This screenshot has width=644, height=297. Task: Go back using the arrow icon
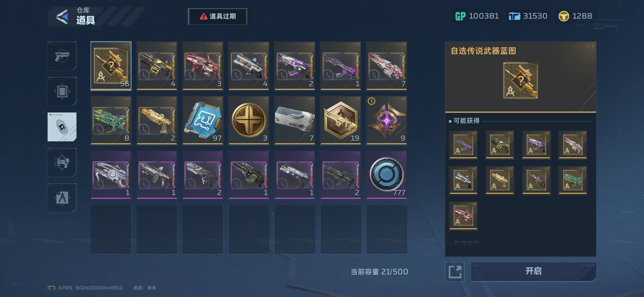[x=62, y=17]
